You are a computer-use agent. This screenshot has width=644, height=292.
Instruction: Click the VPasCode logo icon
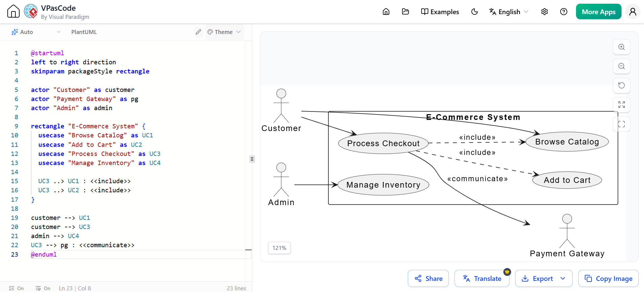31,11
